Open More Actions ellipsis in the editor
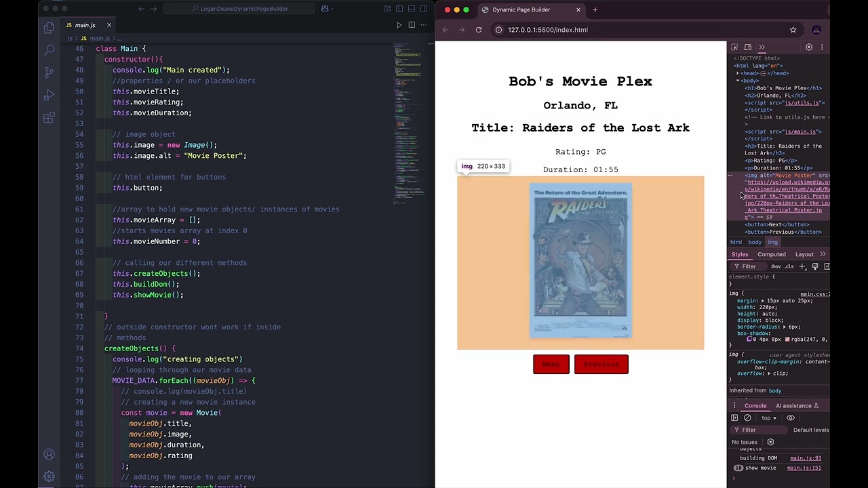The height and width of the screenshot is (488, 868). coord(424,25)
